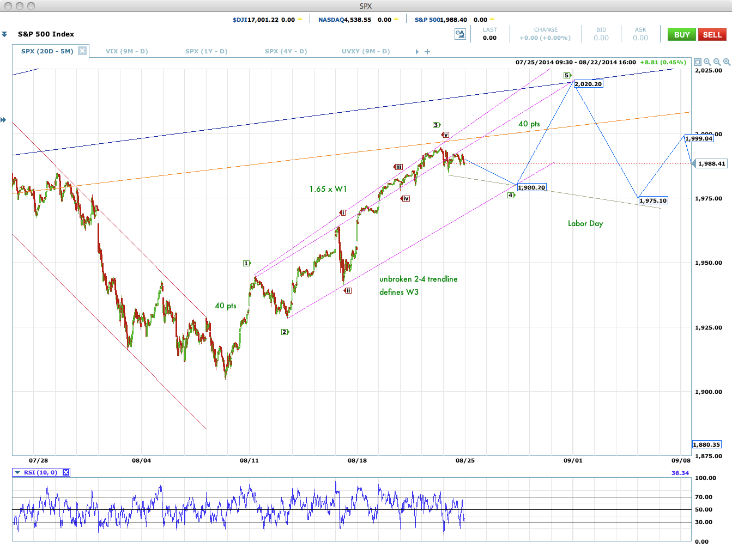The height and width of the screenshot is (560, 732).
Task: Click the S&P 500 ticker quote
Action: [451, 20]
